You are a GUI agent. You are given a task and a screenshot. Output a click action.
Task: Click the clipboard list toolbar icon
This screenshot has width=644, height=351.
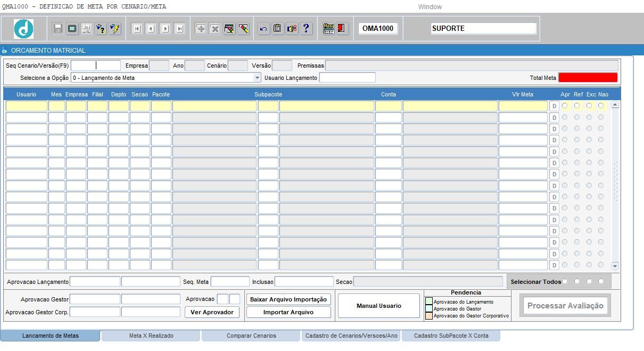coord(278,29)
